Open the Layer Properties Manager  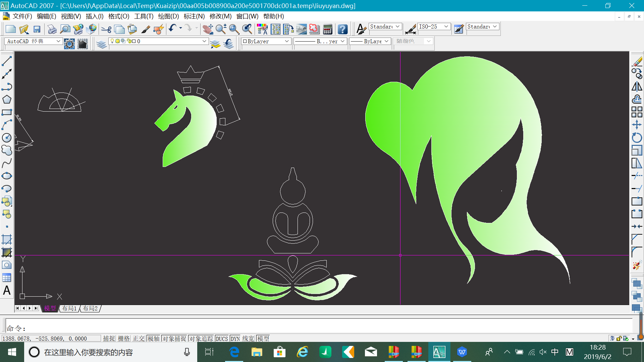coord(101,44)
